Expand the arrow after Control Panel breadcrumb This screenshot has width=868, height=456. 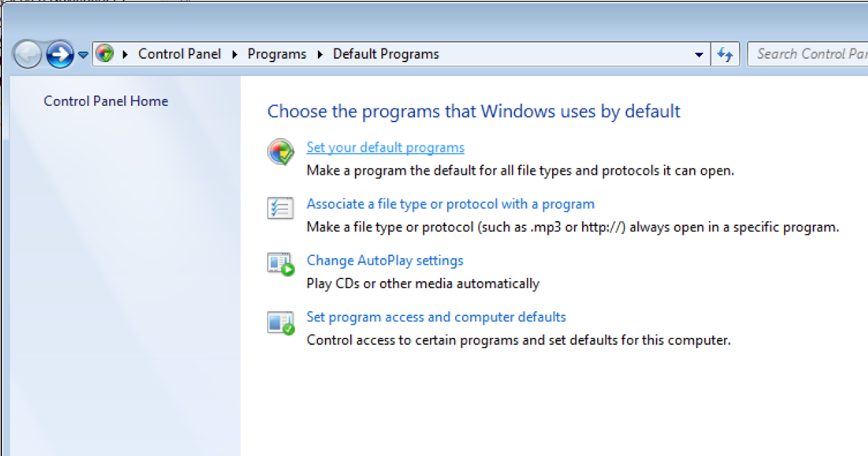[x=234, y=55]
